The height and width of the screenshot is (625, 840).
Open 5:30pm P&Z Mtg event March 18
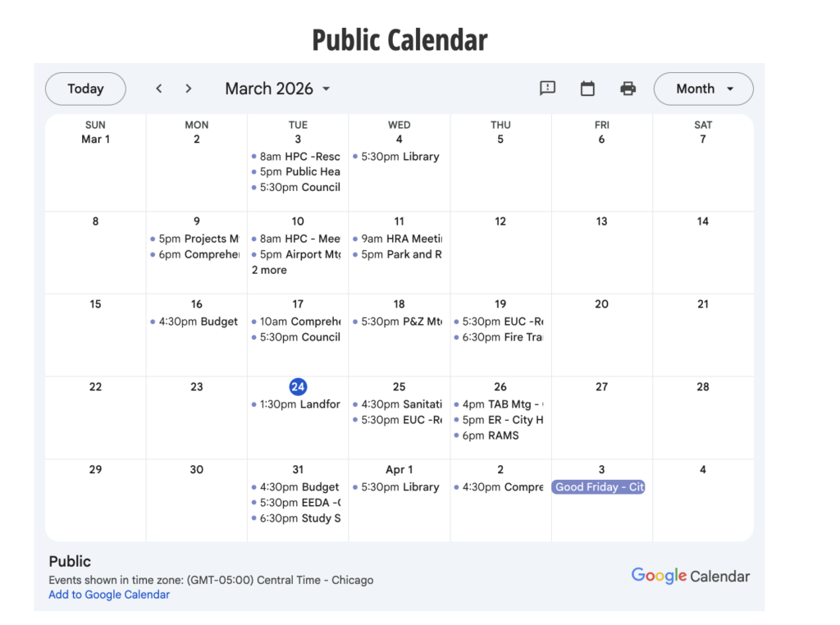click(400, 322)
